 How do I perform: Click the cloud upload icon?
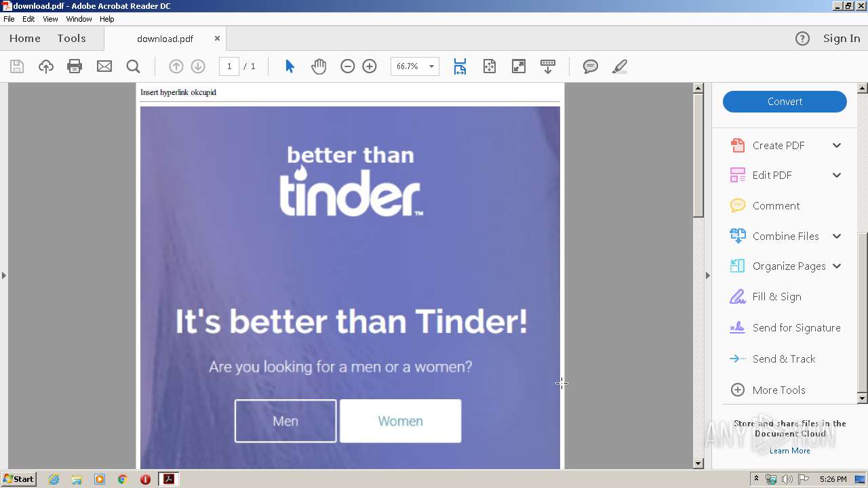(x=45, y=66)
